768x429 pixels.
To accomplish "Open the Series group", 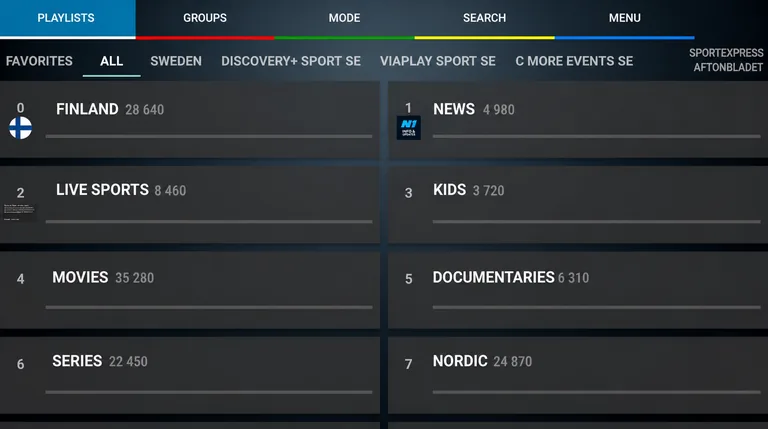I will click(x=190, y=375).
